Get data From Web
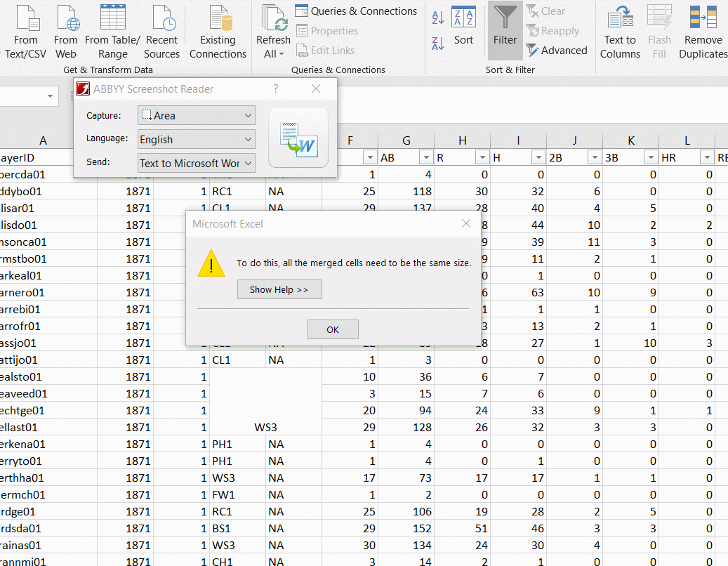 click(66, 32)
